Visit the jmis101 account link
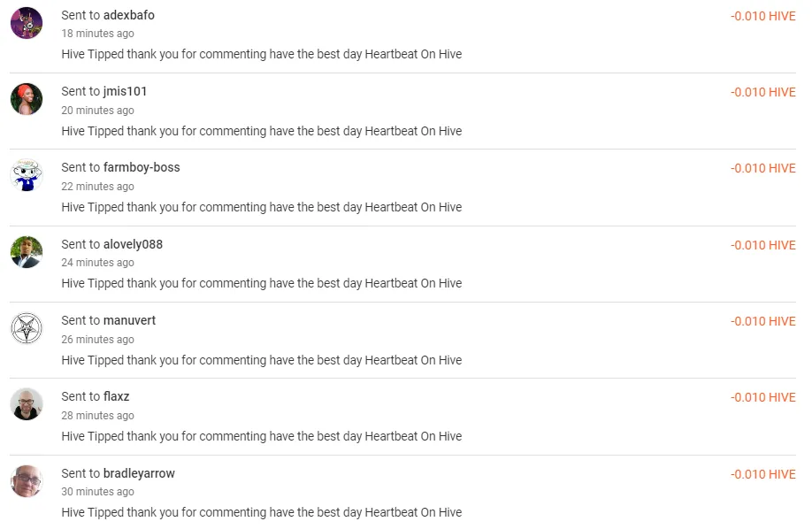 tap(126, 91)
